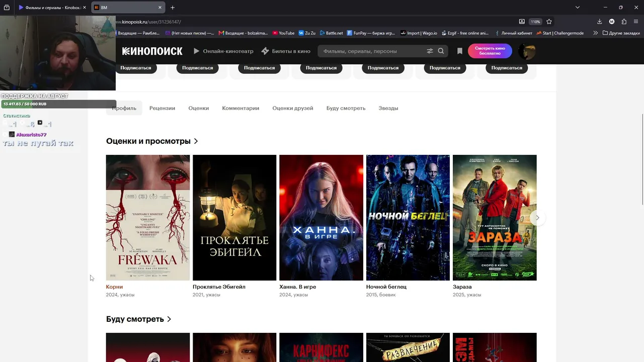Open Онлайн-кинотеатр section
644x362 pixels.
(x=223, y=51)
